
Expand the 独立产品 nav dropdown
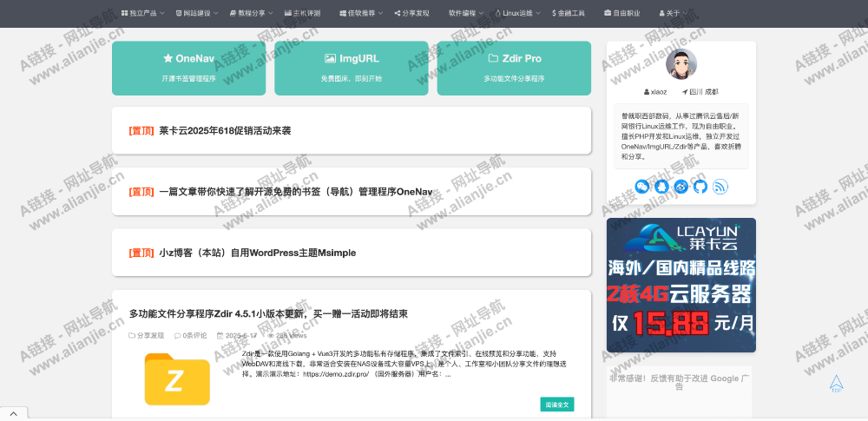[143, 13]
